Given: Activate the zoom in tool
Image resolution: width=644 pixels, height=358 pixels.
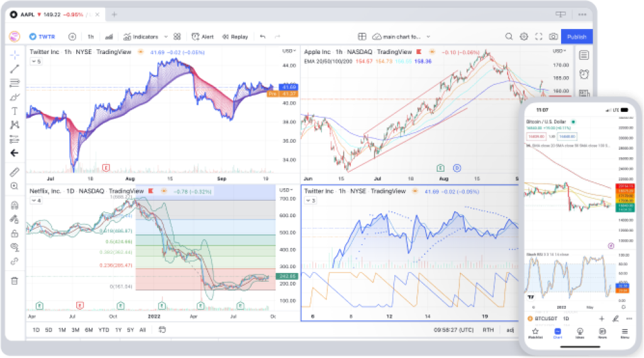Looking at the screenshot, I should coord(14,186).
